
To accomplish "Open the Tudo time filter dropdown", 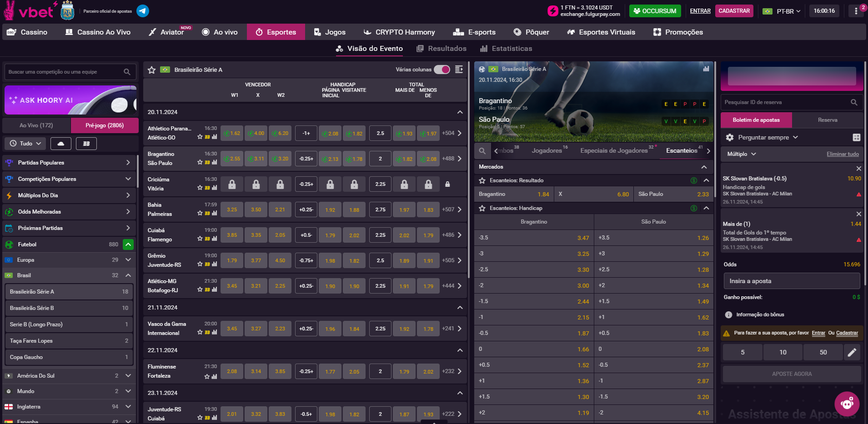I will (25, 144).
